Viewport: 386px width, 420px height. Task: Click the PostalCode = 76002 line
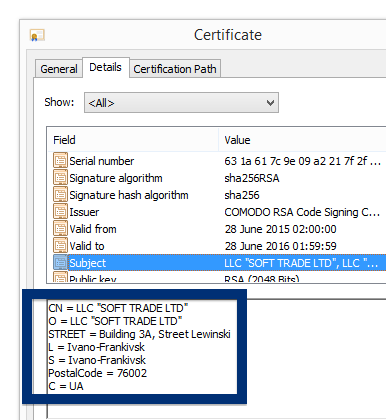tap(97, 373)
